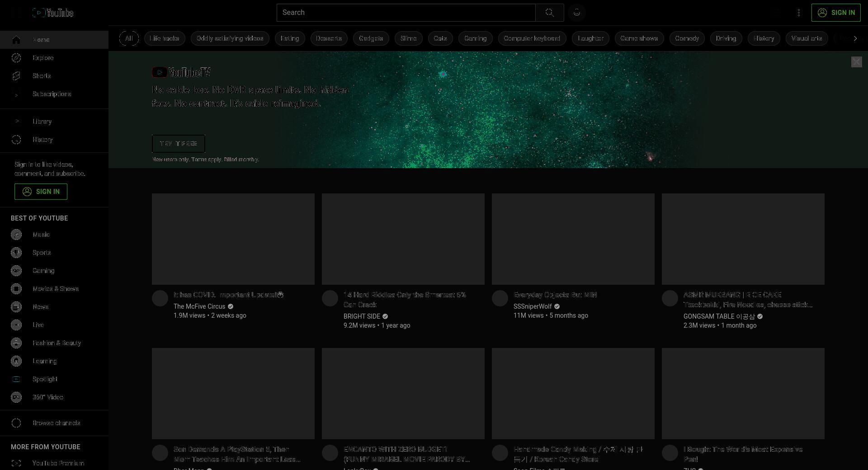Open 'Son Demands A PlayStation 5' title

[x=237, y=454]
